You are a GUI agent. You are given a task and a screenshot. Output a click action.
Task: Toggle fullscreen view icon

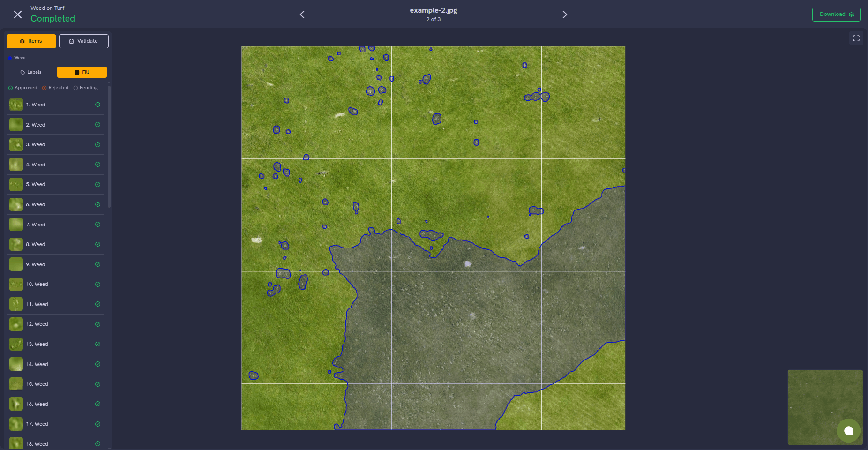click(x=856, y=38)
